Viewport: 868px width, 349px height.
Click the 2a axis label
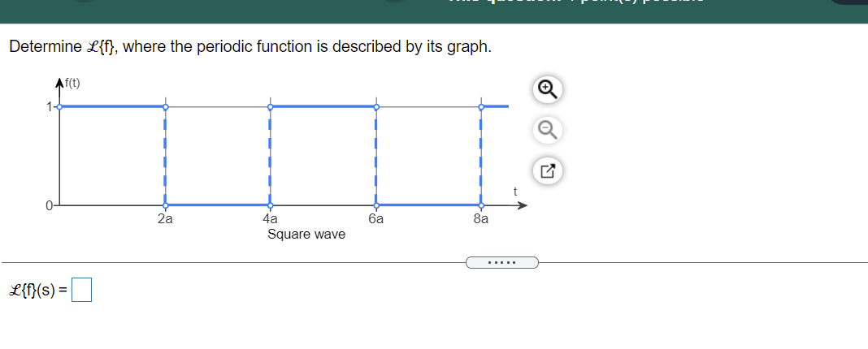[x=165, y=220]
